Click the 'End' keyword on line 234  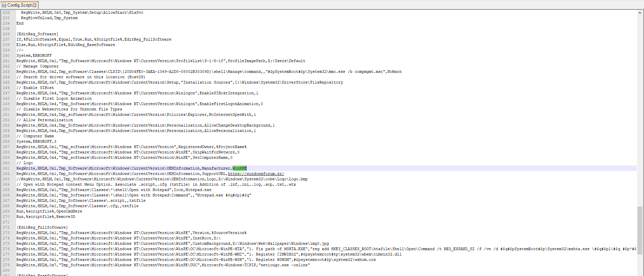(x=20, y=23)
